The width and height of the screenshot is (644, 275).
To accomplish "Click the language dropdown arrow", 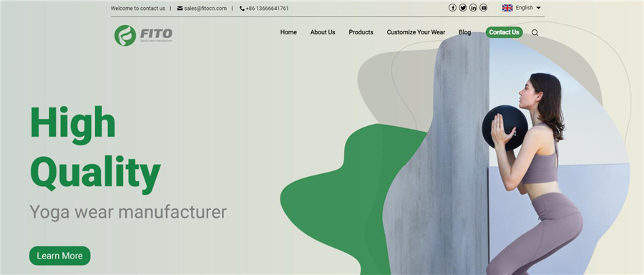I will tap(538, 8).
